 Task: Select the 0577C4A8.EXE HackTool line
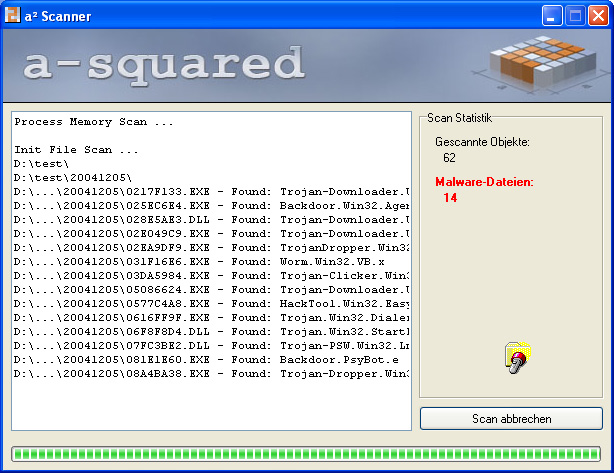click(211, 304)
